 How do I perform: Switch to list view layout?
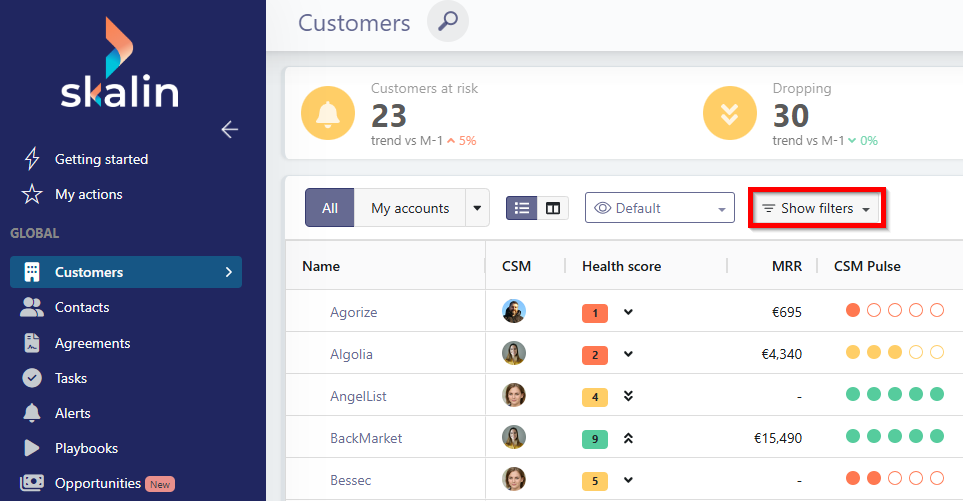[x=522, y=208]
